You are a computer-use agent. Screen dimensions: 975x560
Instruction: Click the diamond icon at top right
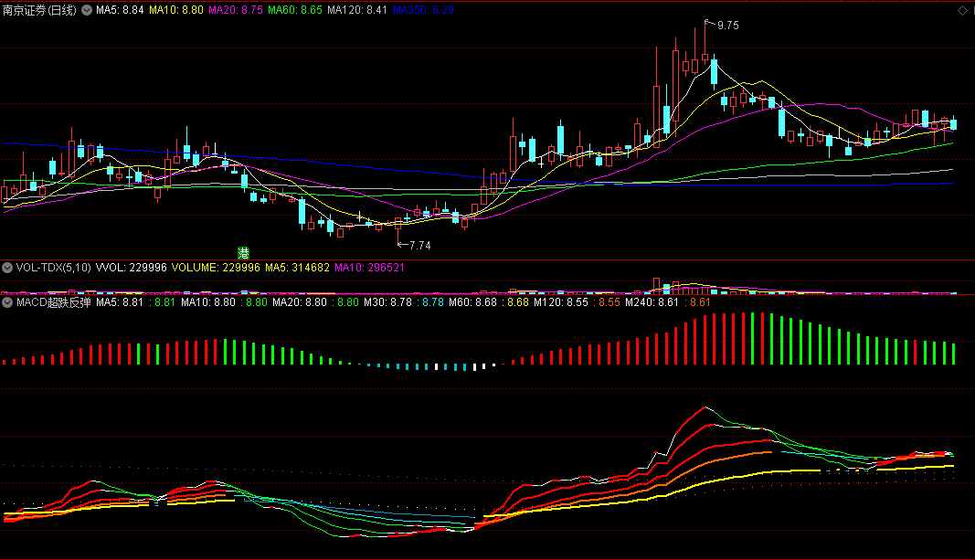[962, 10]
